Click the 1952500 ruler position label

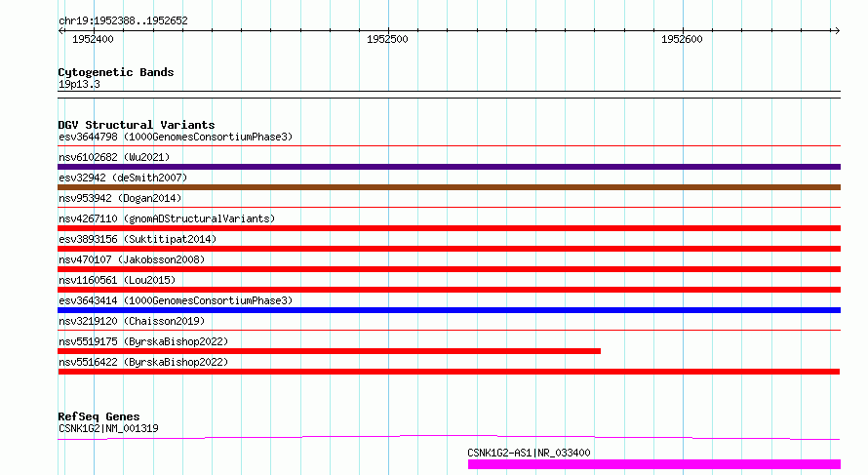pos(387,39)
